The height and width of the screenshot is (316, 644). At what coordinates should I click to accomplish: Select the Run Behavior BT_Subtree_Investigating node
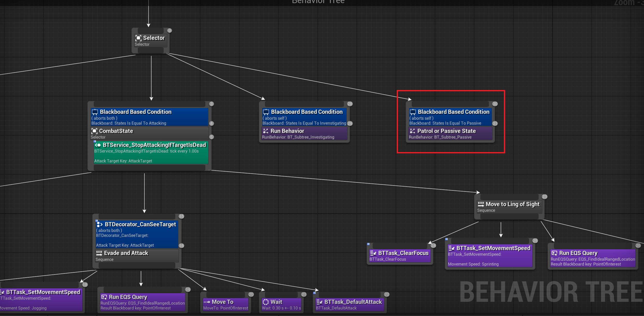coord(304,133)
